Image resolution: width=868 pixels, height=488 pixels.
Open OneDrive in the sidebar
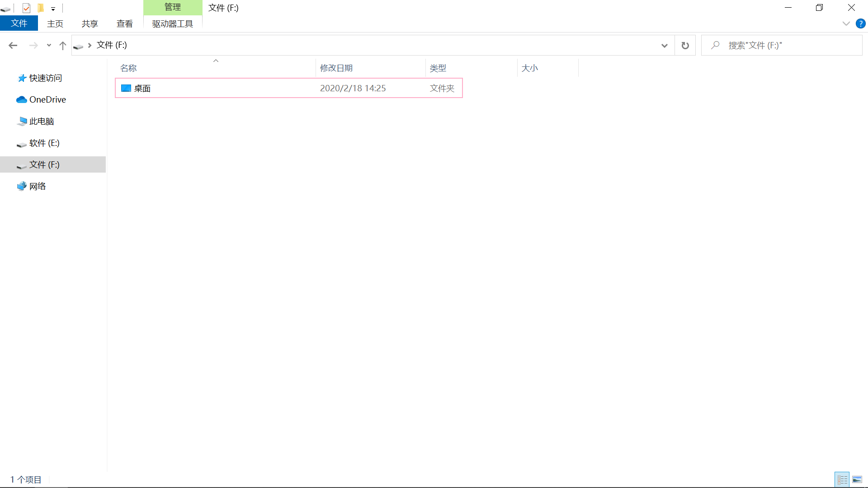coord(47,99)
